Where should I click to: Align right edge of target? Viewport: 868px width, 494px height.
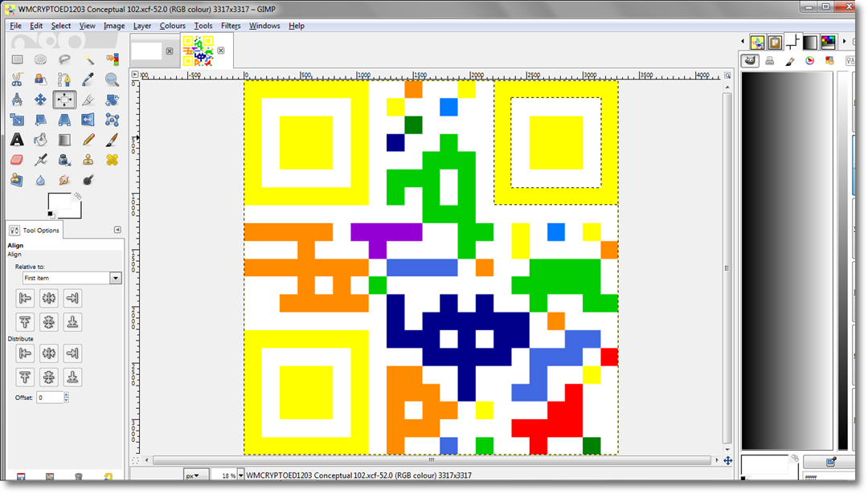(x=72, y=298)
